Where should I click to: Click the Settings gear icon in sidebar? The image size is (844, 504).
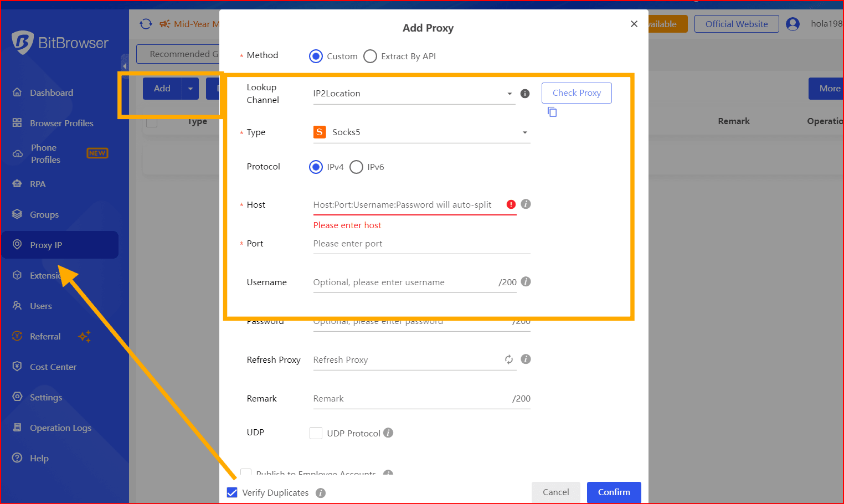(x=17, y=397)
